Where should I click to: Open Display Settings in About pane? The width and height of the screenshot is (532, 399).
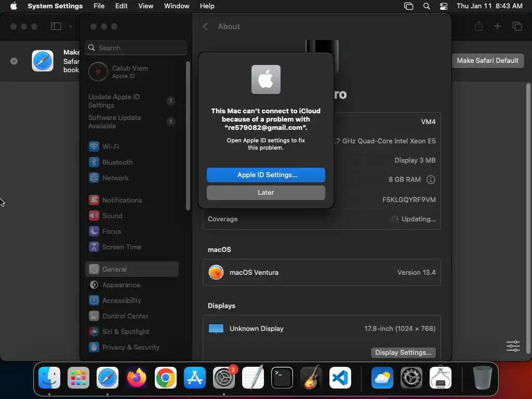403,353
